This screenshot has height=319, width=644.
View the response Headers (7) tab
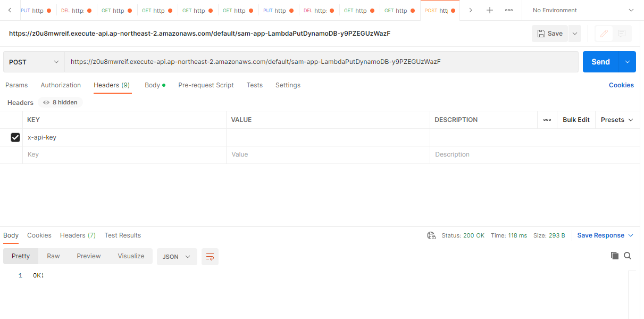tap(78, 235)
